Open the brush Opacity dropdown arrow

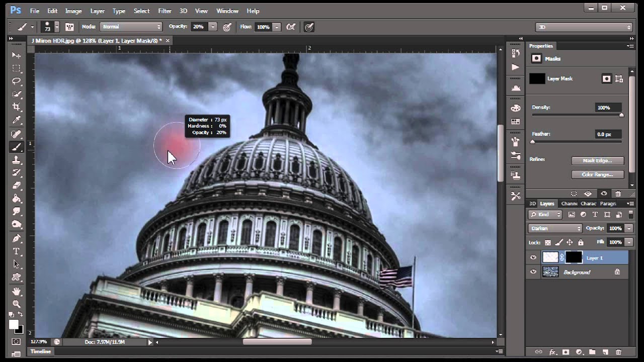click(213, 27)
